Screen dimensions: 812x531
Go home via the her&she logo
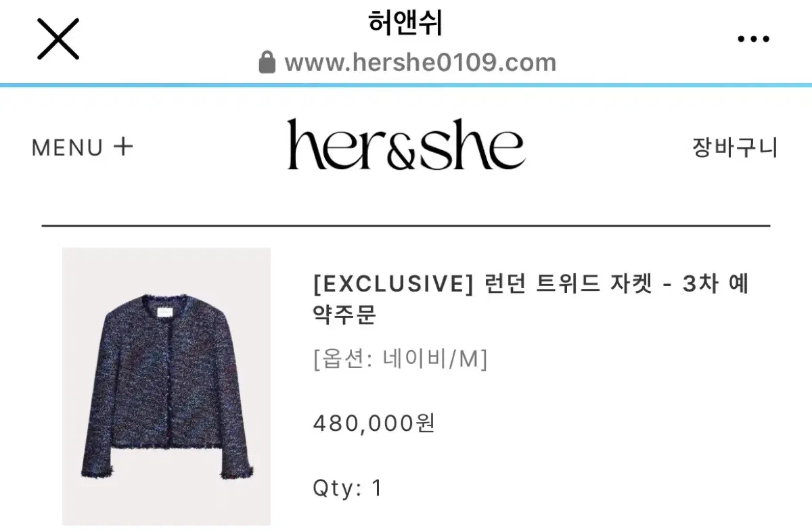(406, 144)
